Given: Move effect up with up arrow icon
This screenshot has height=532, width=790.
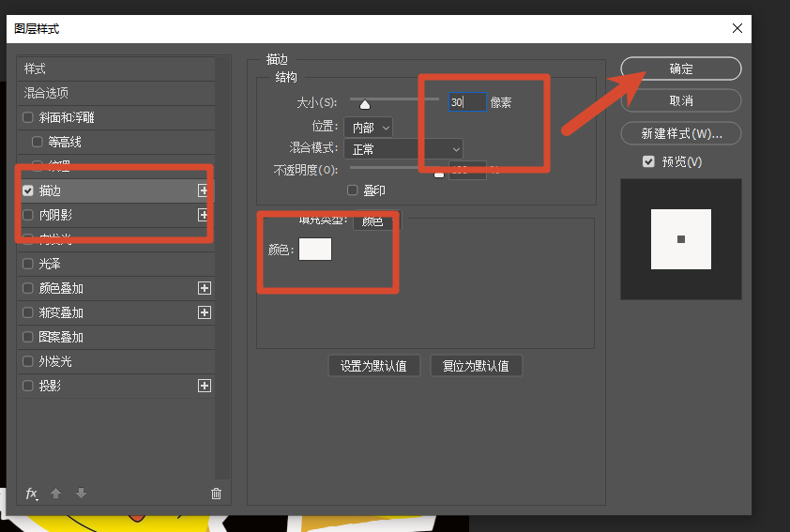Looking at the screenshot, I should tap(56, 494).
